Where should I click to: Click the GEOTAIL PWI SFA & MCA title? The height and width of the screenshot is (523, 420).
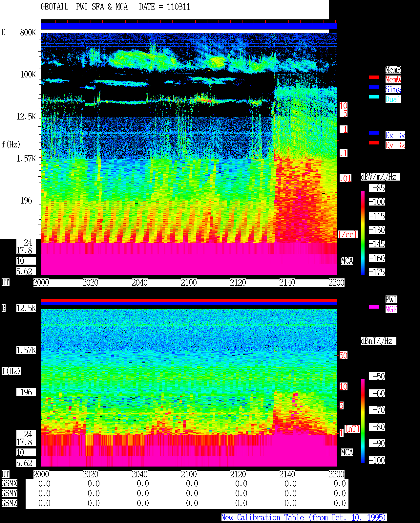[84, 7]
